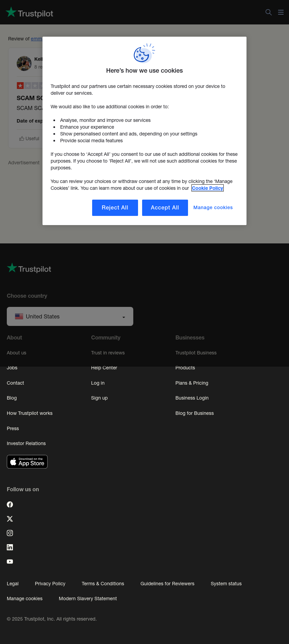This screenshot has height=644, width=289.
Task: Open the Contact footer link
Action: tap(15, 383)
